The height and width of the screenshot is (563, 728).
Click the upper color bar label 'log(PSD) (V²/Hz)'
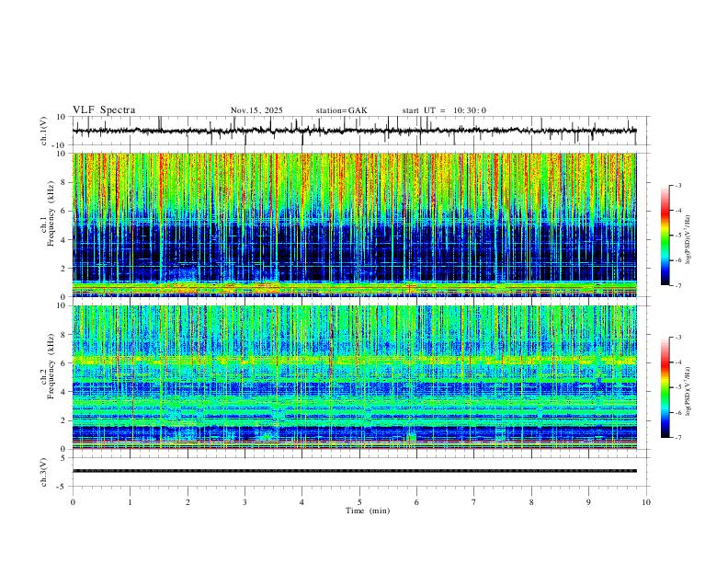click(x=688, y=239)
